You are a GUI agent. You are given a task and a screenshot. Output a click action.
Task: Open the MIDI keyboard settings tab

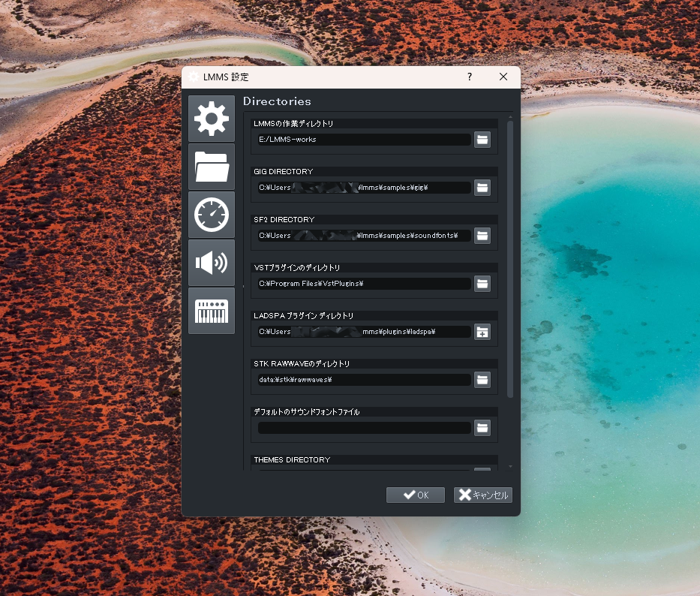(211, 311)
